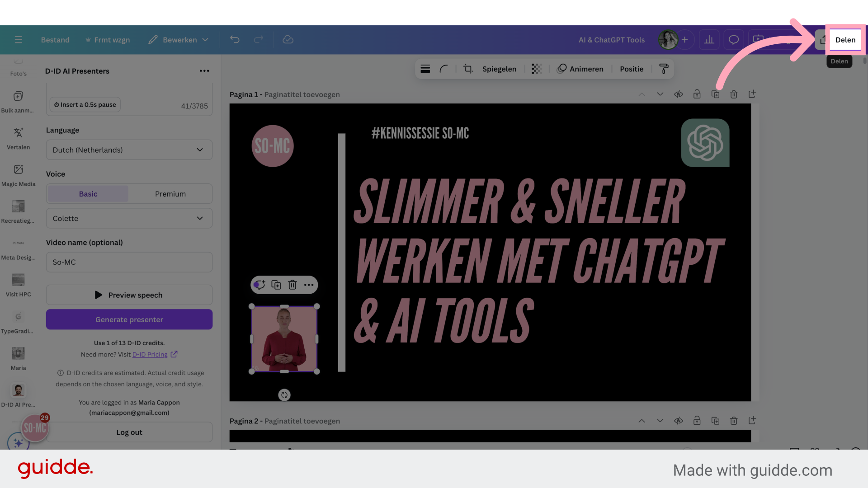Open transparency checkerboard control
868x488 pixels.
536,69
